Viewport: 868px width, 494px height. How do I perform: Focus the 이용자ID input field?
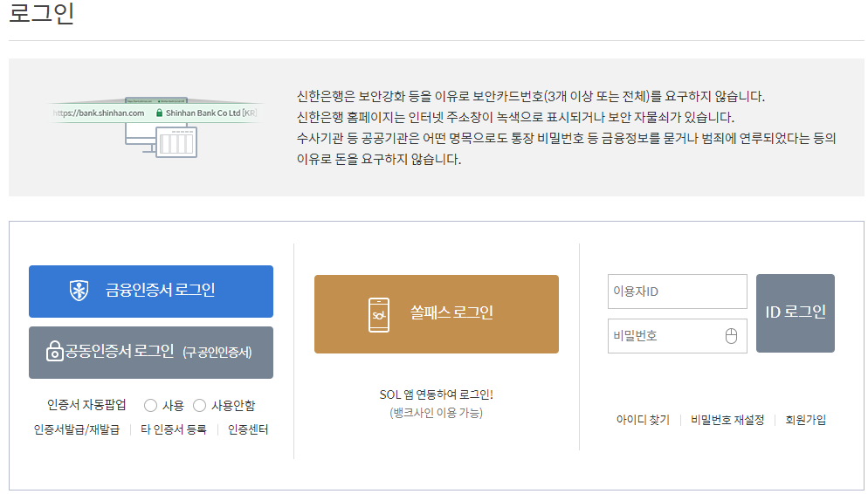677,292
